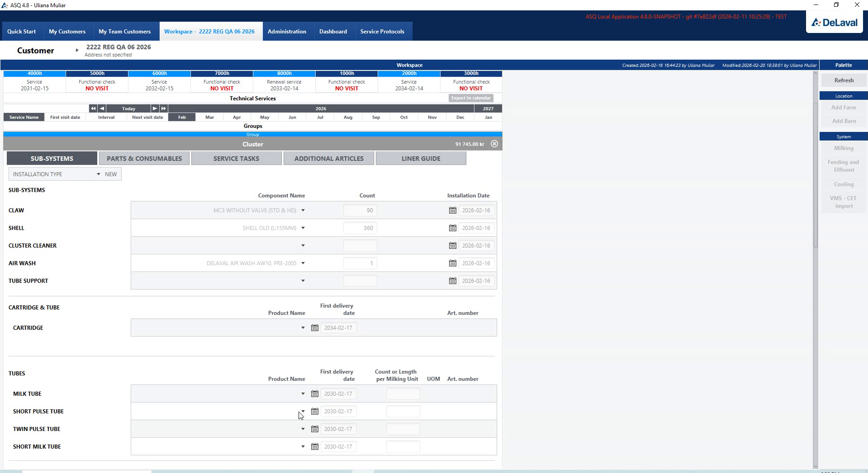Image resolution: width=868 pixels, height=473 pixels.
Task: Click Add Farm in Location palette
Action: tap(844, 107)
